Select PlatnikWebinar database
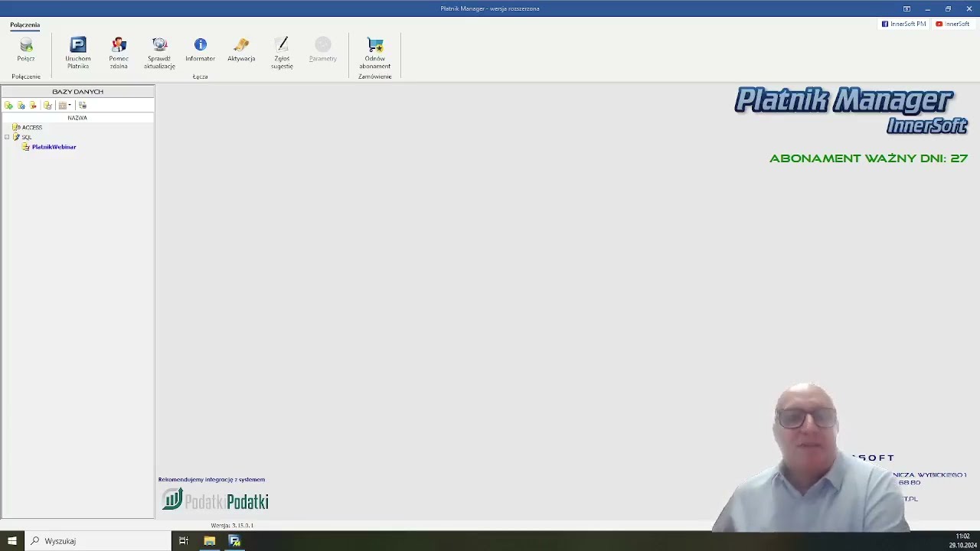Screen dimensions: 980x551 (54, 147)
